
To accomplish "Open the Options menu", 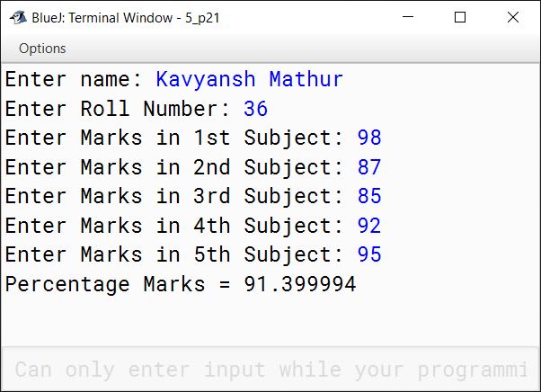I will pyautogui.click(x=42, y=49).
